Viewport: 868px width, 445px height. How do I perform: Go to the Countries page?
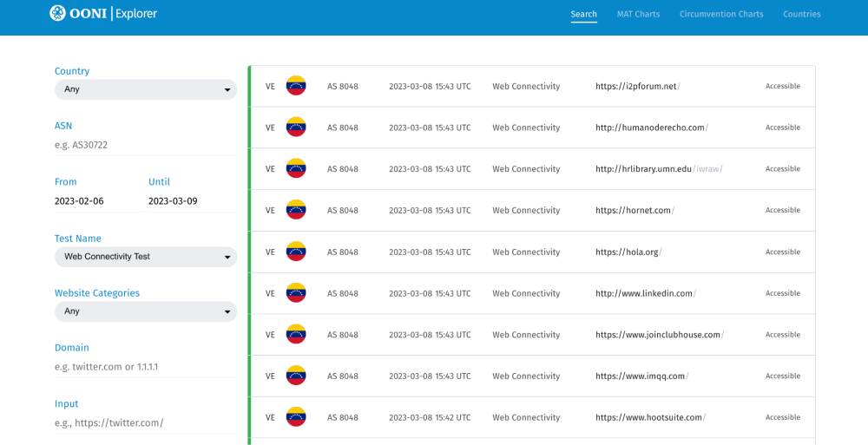point(801,14)
